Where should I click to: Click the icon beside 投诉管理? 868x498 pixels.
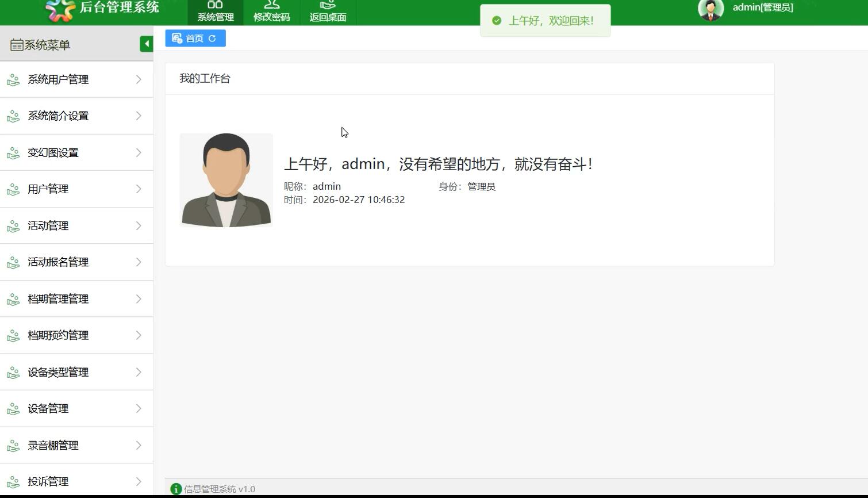pos(13,482)
